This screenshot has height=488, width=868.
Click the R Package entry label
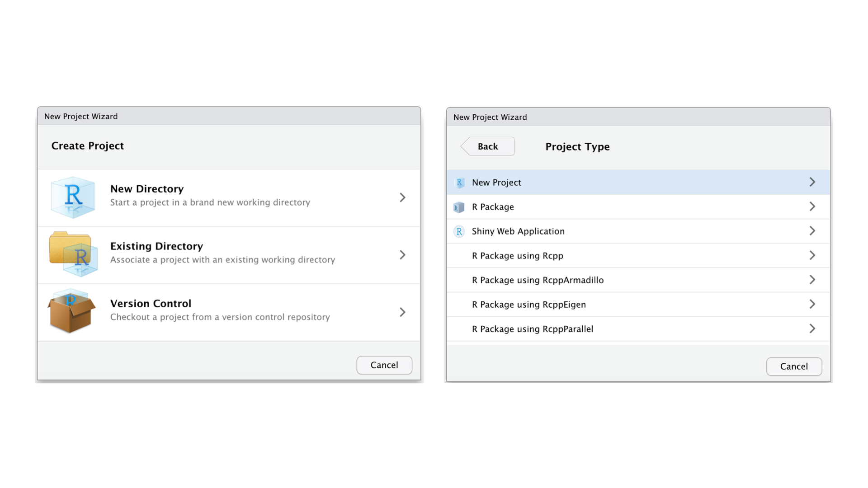click(493, 207)
